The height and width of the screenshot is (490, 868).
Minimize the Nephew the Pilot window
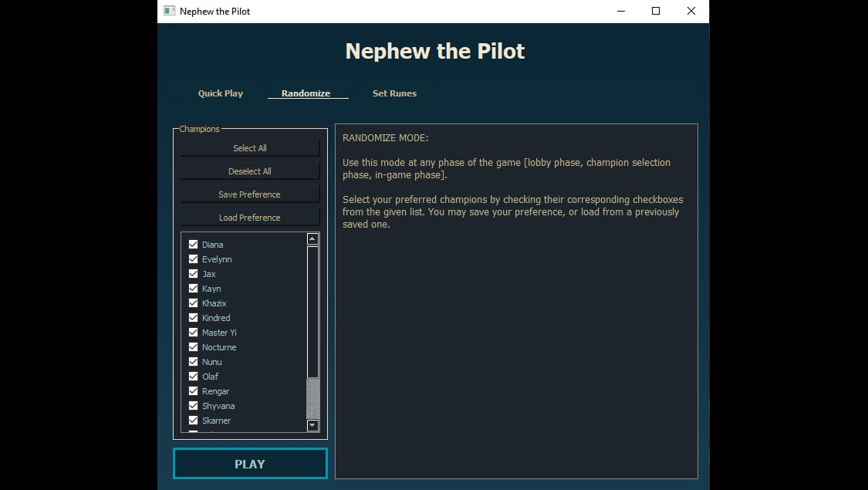[621, 11]
